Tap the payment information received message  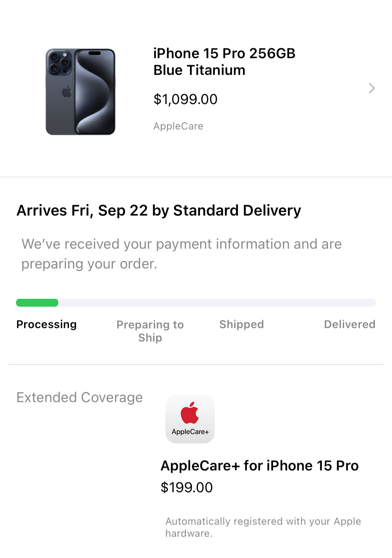coord(182,254)
